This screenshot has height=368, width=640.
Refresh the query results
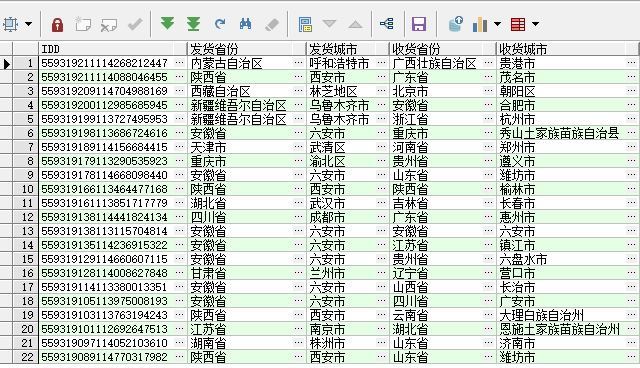[220, 24]
